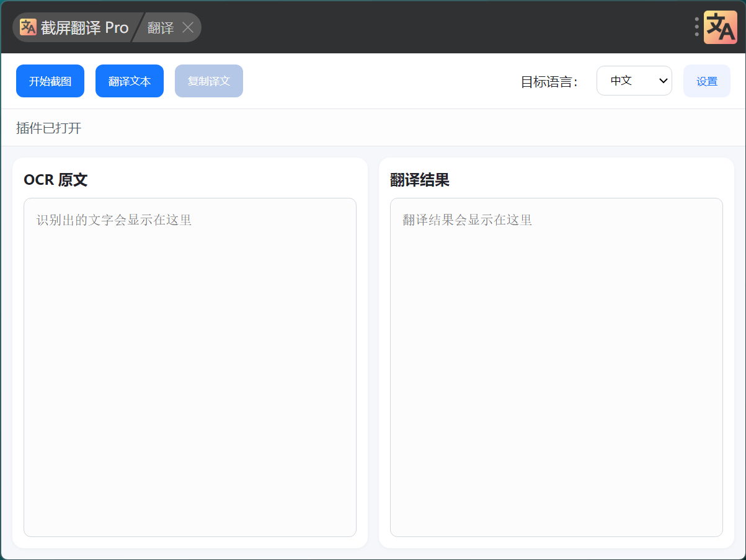This screenshot has height=560, width=746.
Task: Click placeholder text 翻译结果会显示在这里
Action: 468,220
